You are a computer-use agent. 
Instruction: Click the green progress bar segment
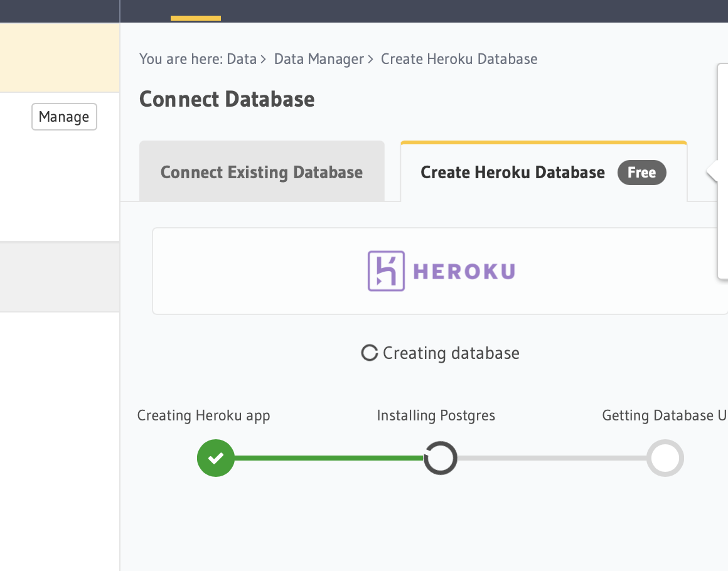tap(329, 457)
